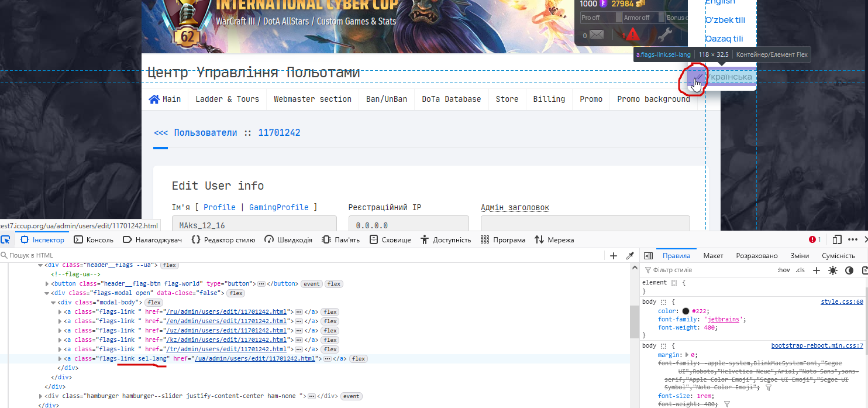Toggle dark color scheme simulation icon

[x=849, y=270]
